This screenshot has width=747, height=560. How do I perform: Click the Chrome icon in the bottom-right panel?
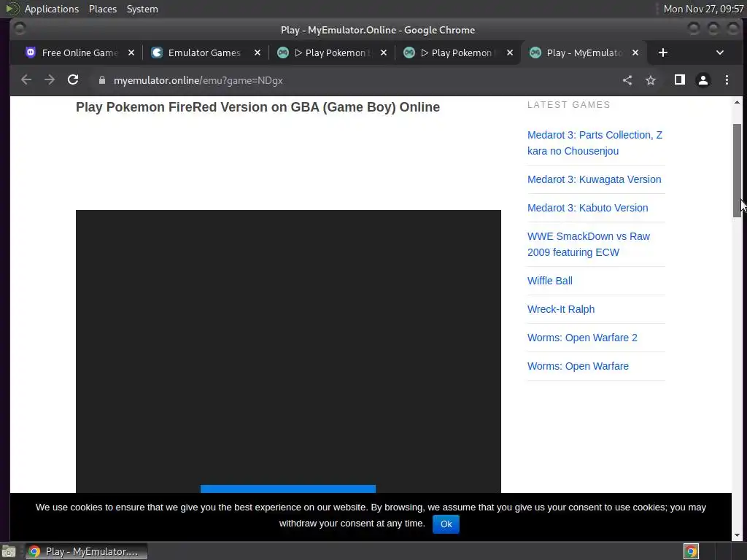pyautogui.click(x=691, y=551)
